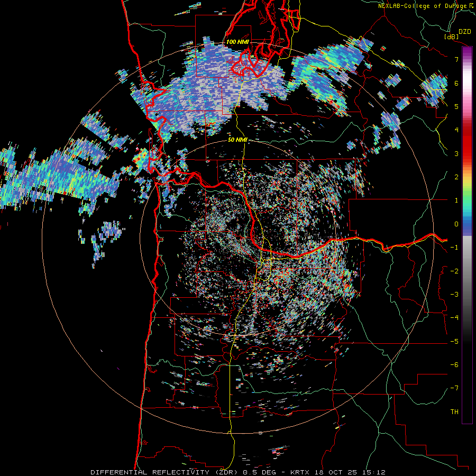This screenshot has width=476, height=476.
Task: Select the 0 dB scale value
Action: click(x=456, y=224)
